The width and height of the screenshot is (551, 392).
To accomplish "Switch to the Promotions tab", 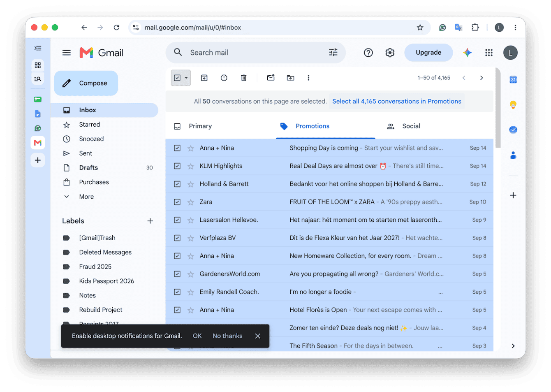I will [x=313, y=126].
